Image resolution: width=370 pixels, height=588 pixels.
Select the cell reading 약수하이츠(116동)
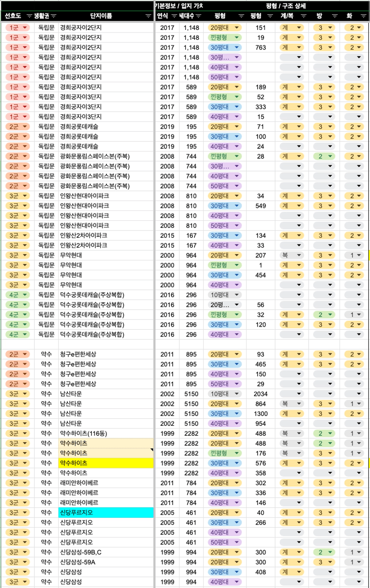pos(106,433)
